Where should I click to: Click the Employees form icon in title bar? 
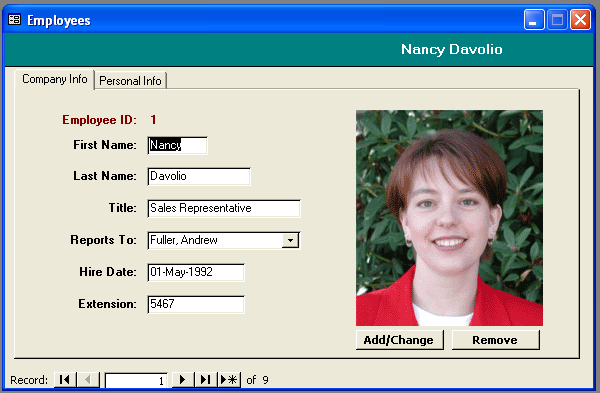tap(15, 20)
